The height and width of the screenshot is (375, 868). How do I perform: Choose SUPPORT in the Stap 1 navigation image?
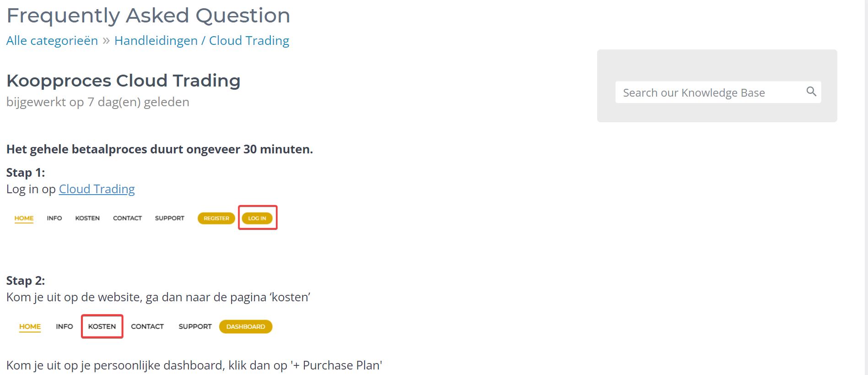click(x=169, y=218)
